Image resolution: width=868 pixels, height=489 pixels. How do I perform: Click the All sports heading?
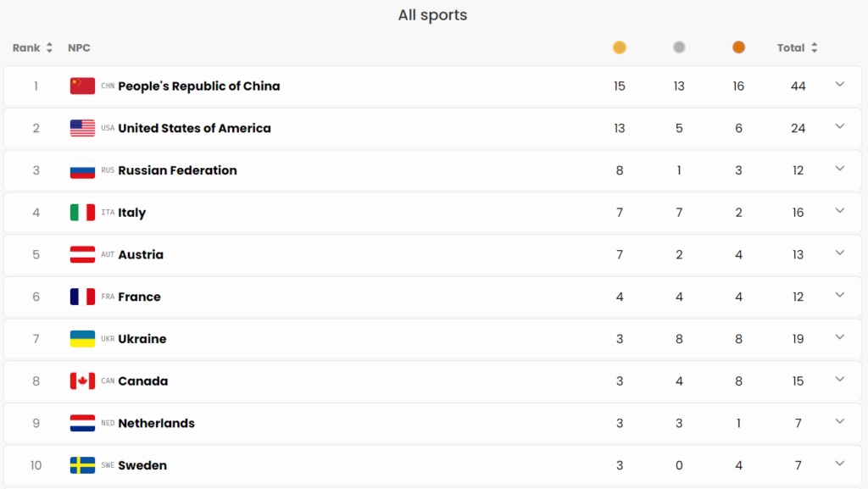point(432,15)
